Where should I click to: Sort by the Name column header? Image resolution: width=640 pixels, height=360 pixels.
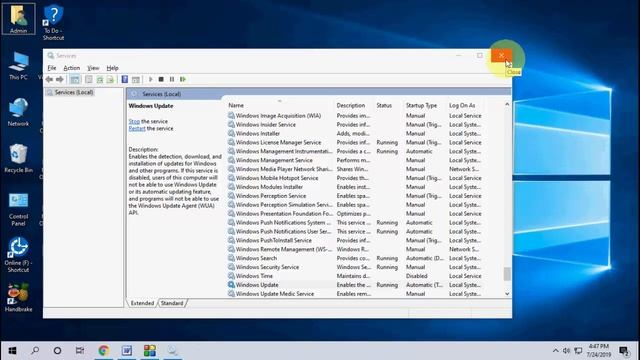280,105
